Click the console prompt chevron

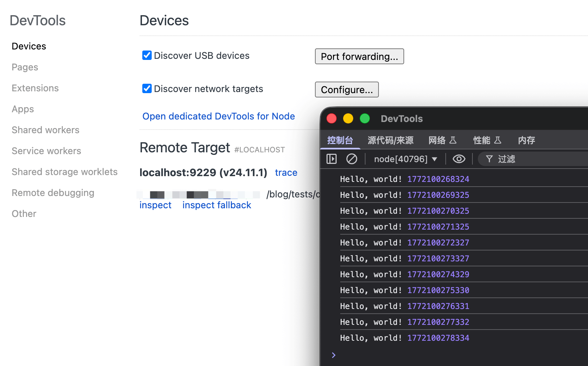pyautogui.click(x=333, y=355)
